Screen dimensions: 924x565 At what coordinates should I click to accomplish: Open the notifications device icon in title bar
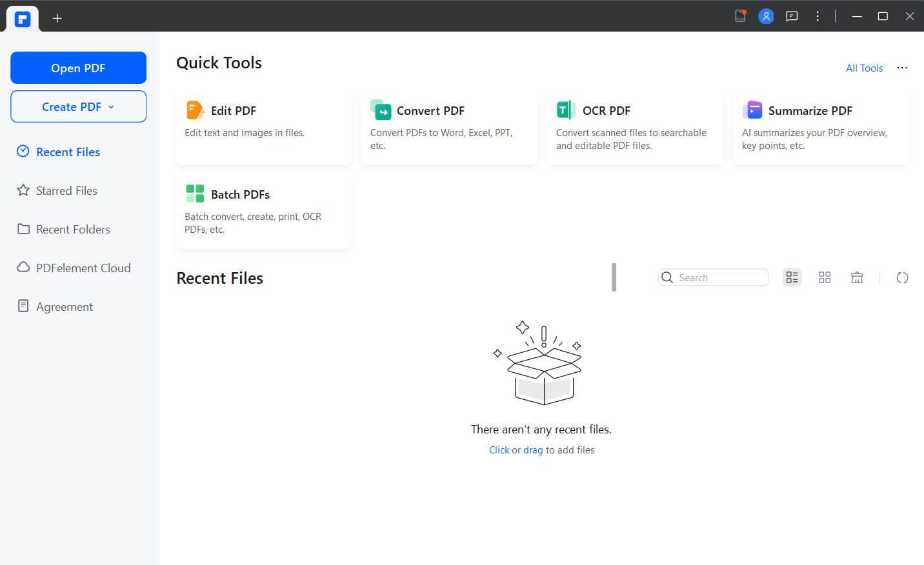pos(740,16)
